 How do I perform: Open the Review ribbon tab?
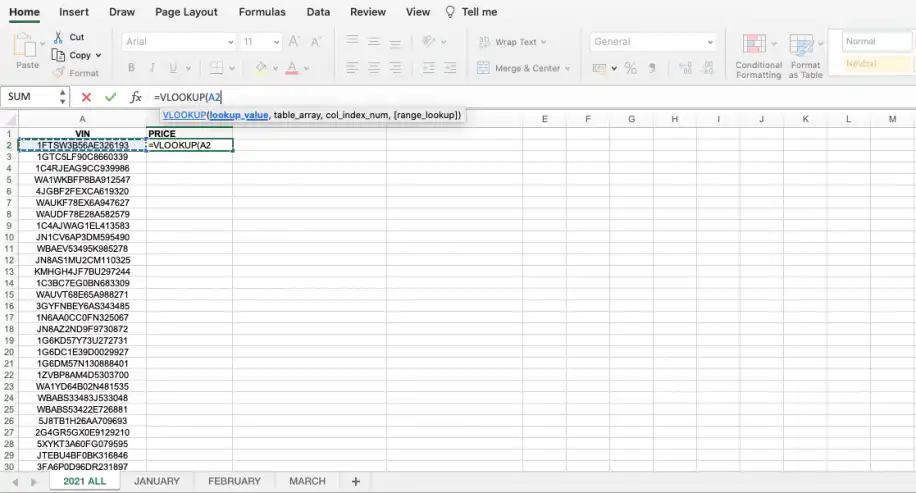coord(368,12)
